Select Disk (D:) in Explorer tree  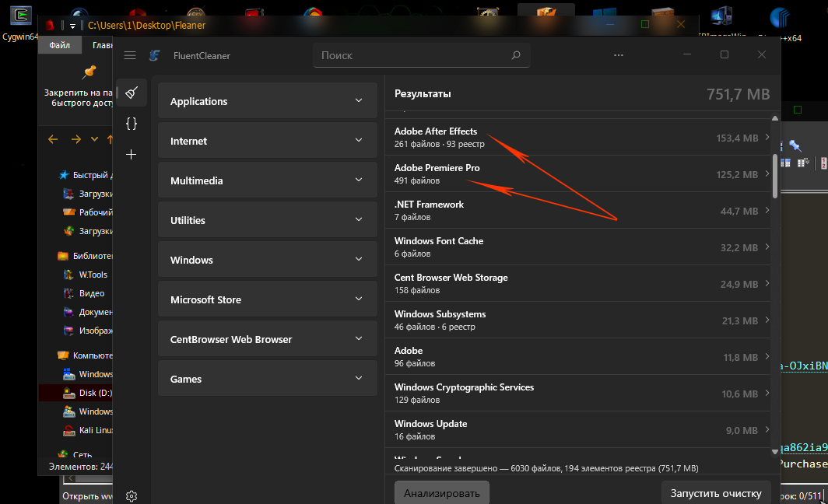(75, 393)
